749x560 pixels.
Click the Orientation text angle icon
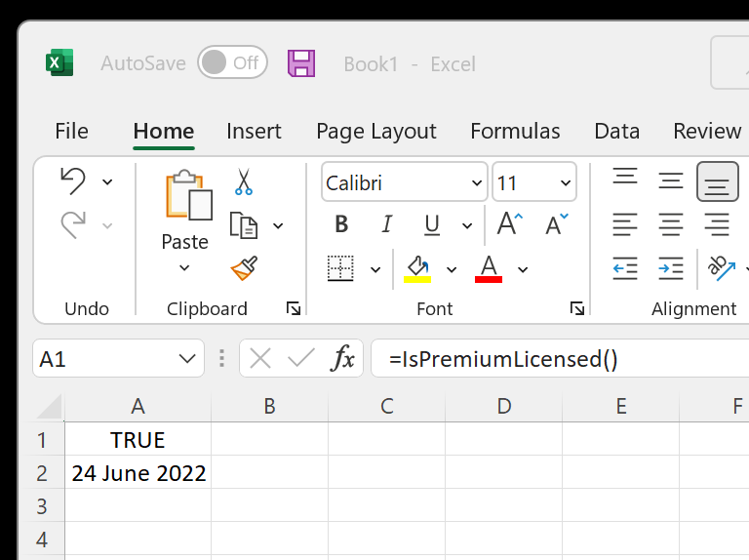pyautogui.click(x=721, y=268)
